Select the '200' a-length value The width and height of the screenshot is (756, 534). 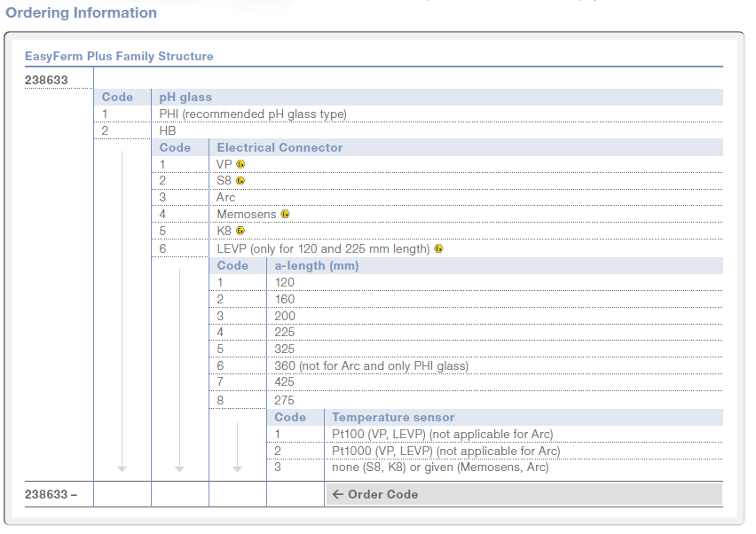[285, 316]
